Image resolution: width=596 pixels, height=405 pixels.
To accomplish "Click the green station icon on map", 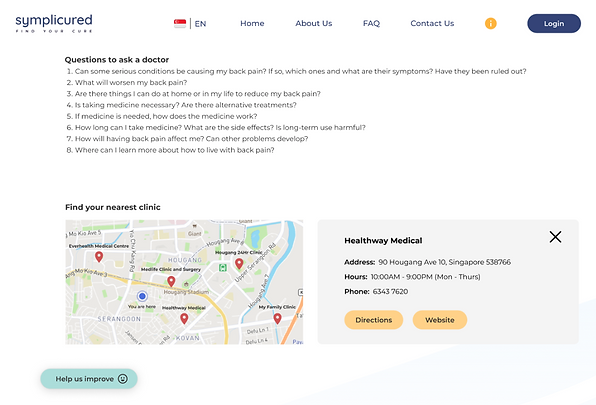I will coord(223,267).
